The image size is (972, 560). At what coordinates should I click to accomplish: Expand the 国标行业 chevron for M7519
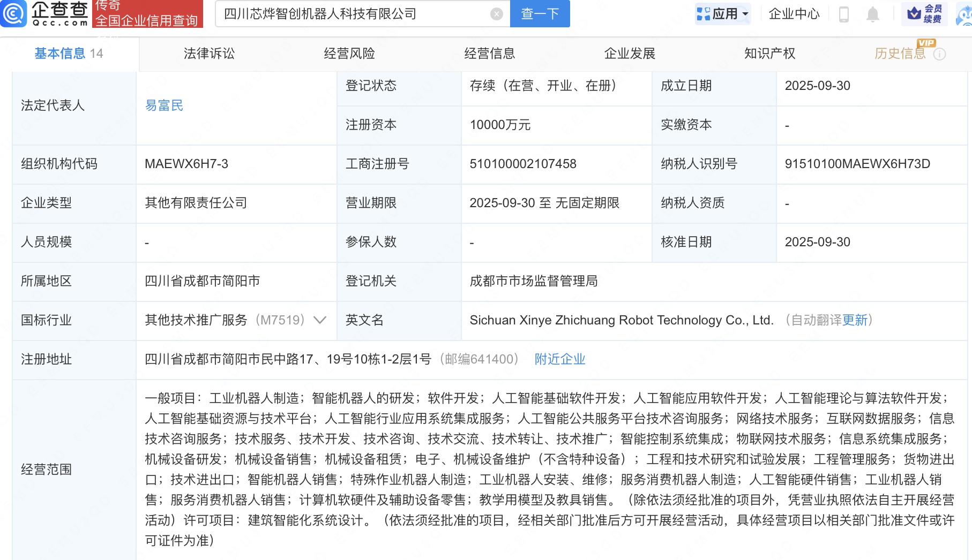[x=320, y=320]
